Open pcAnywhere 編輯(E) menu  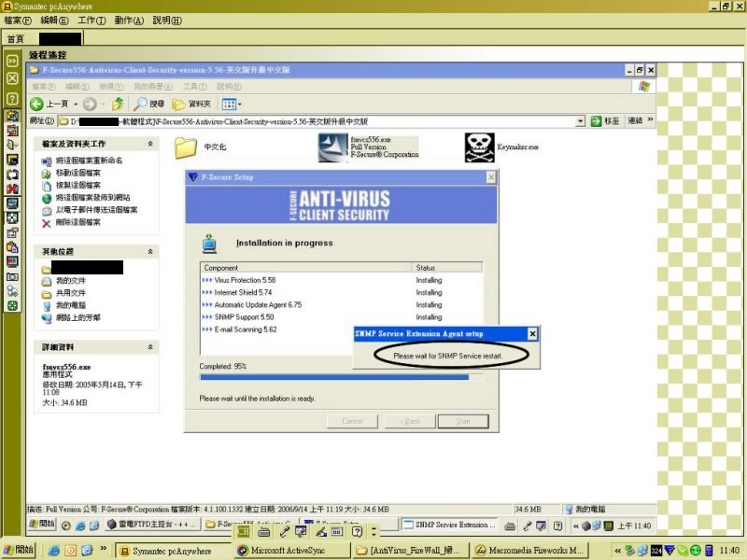pyautogui.click(x=55, y=21)
